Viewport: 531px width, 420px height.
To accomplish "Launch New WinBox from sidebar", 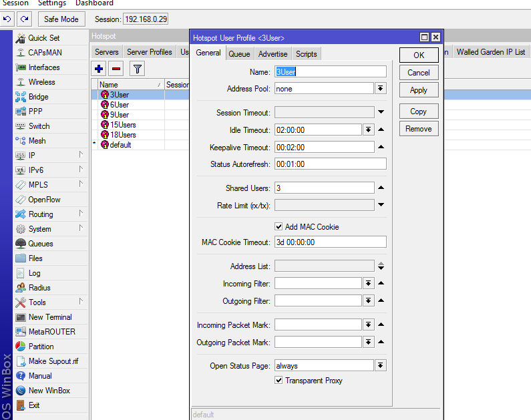I will click(x=51, y=391).
